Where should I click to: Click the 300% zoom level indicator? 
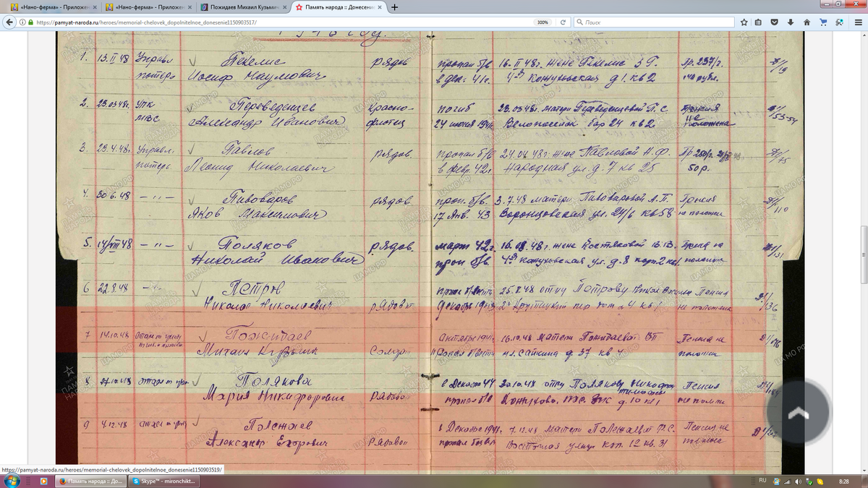(x=541, y=22)
